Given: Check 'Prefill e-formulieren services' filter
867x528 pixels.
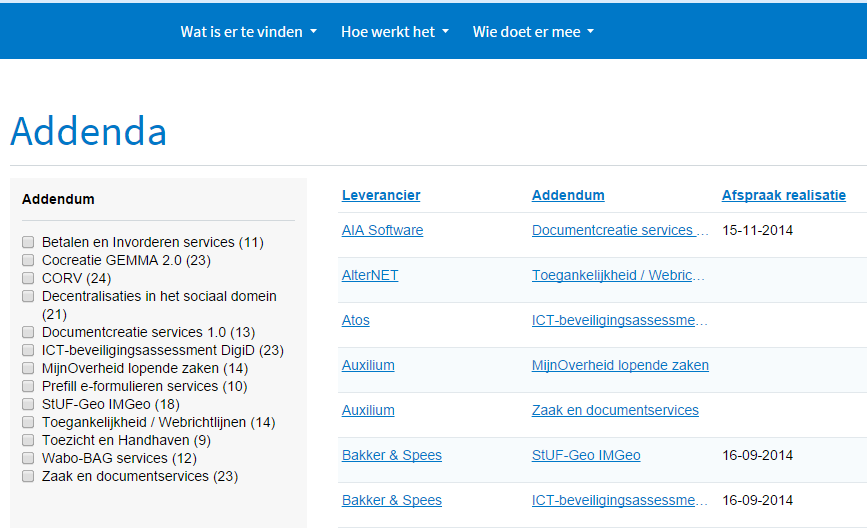Looking at the screenshot, I should (28, 386).
